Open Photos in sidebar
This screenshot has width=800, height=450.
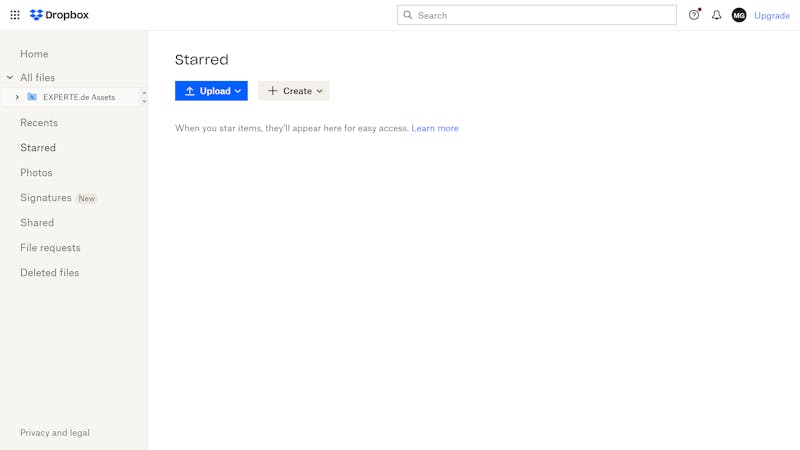(36, 172)
